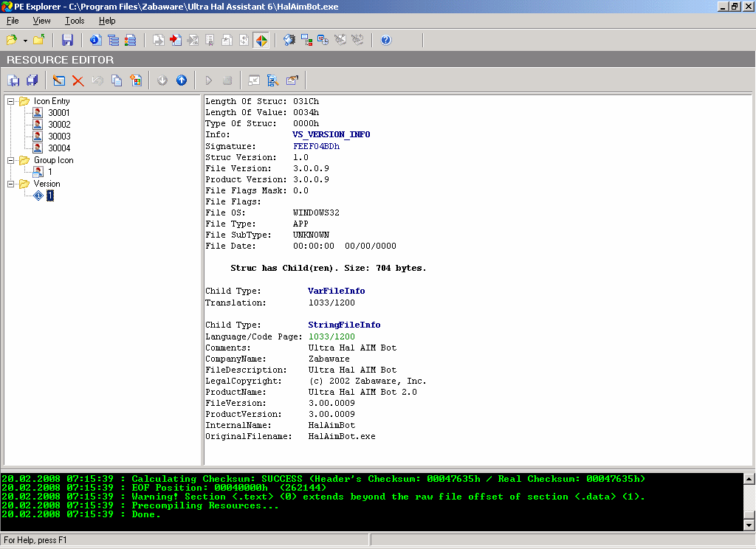This screenshot has width=756, height=549.
Task: Click the Add Resource icon with plus
Action: pos(136,80)
